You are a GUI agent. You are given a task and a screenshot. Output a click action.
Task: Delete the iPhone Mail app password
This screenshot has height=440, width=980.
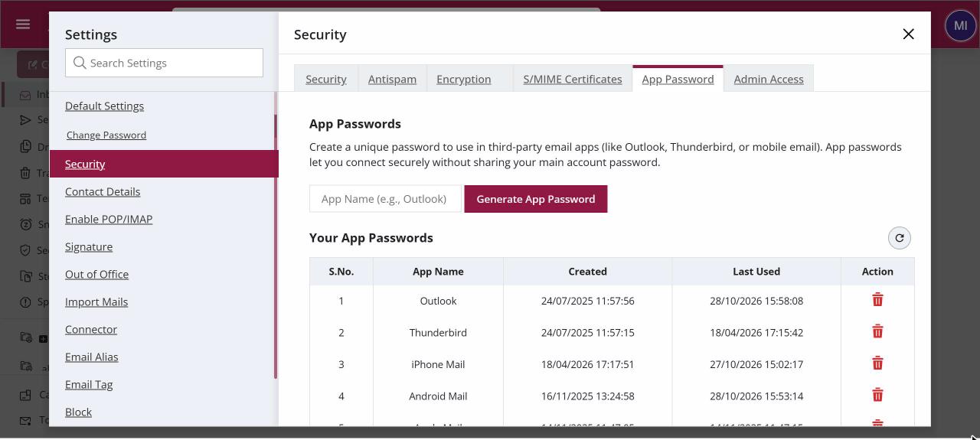[877, 363]
